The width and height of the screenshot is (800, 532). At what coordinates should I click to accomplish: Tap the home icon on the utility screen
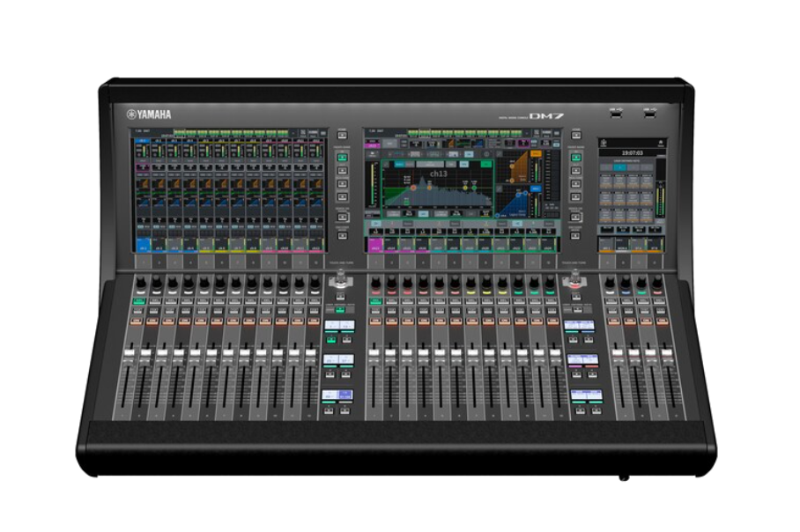(661, 144)
